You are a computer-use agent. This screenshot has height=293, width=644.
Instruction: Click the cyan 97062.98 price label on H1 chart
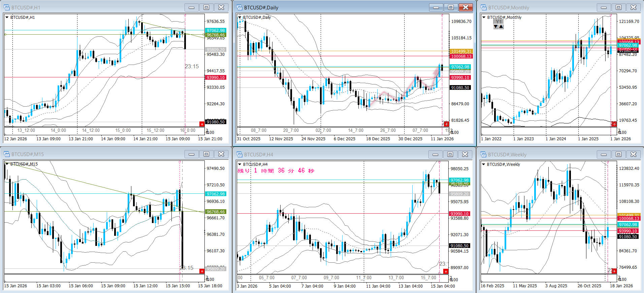(216, 30)
